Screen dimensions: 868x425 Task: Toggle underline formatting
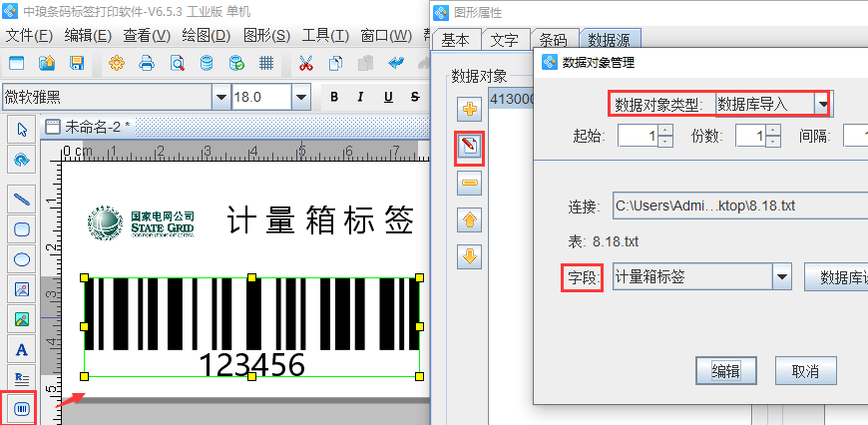(x=386, y=97)
